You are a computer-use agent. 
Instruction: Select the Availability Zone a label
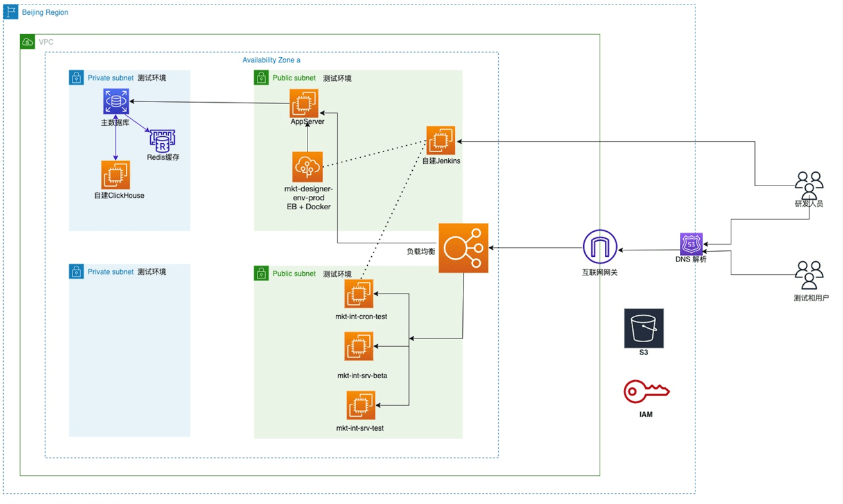(272, 60)
